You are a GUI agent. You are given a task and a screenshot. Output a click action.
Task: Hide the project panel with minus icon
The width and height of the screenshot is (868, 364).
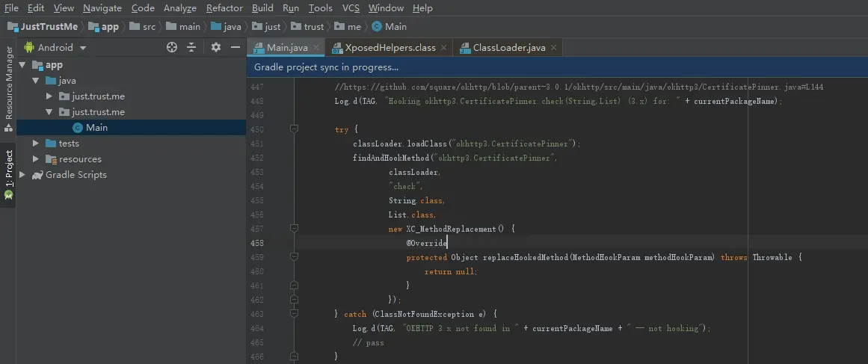pyautogui.click(x=236, y=48)
